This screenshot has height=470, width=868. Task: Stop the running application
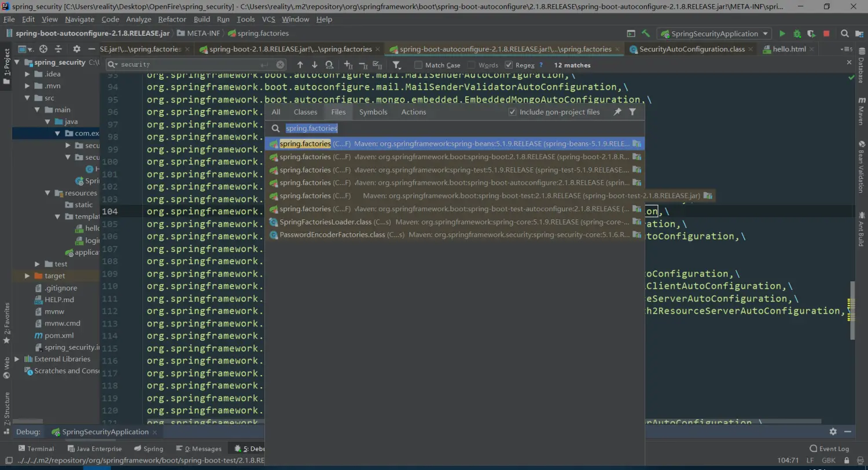[x=826, y=34]
